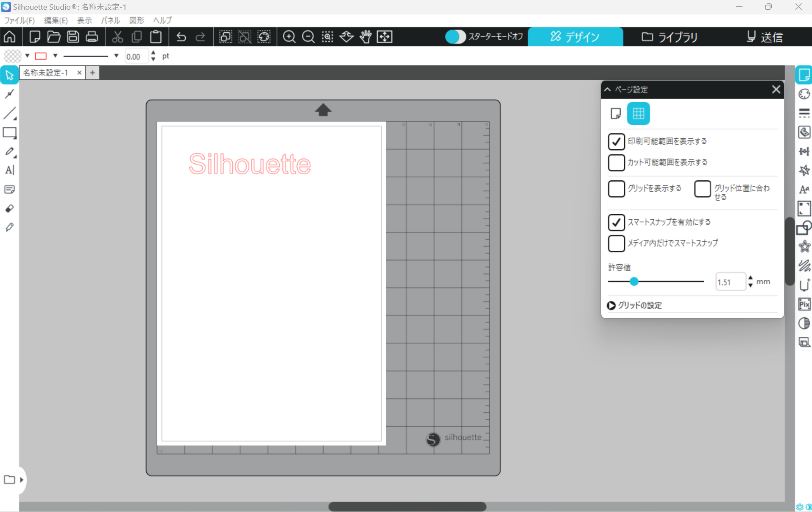Screen dimensions: 812x512
Task: Check グリッド位置に合わせる checkbox
Action: click(702, 189)
